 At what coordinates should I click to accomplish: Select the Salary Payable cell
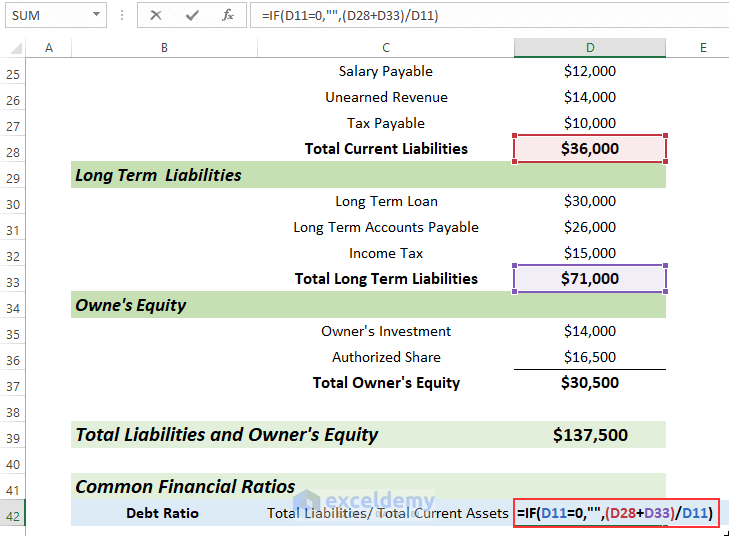tap(385, 71)
